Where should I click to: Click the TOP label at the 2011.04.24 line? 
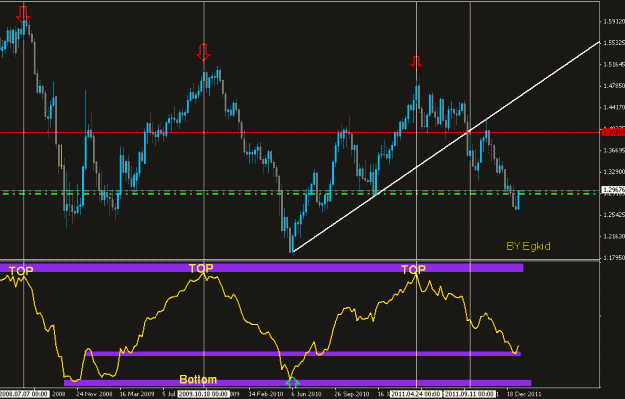pos(413,269)
